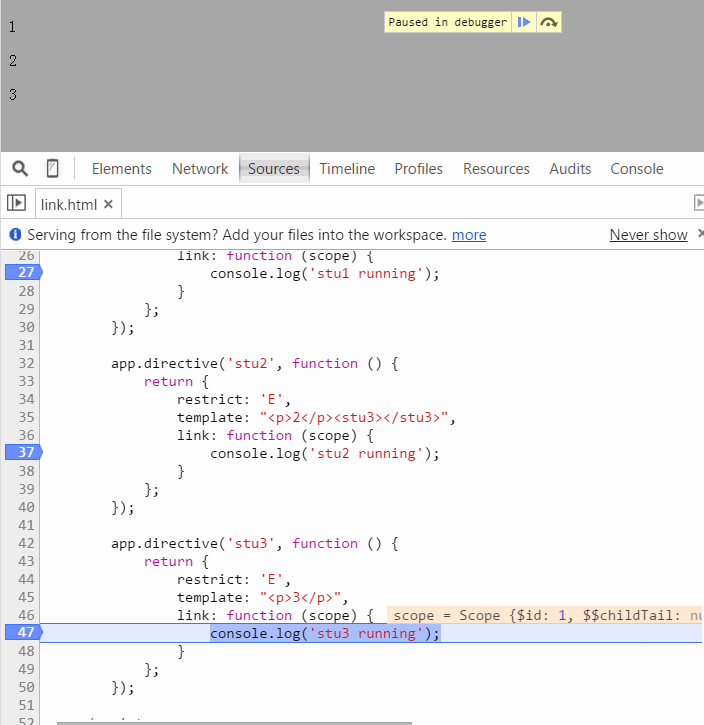Open the DevTools search magnifier
This screenshot has width=704, height=725.
(x=20, y=169)
